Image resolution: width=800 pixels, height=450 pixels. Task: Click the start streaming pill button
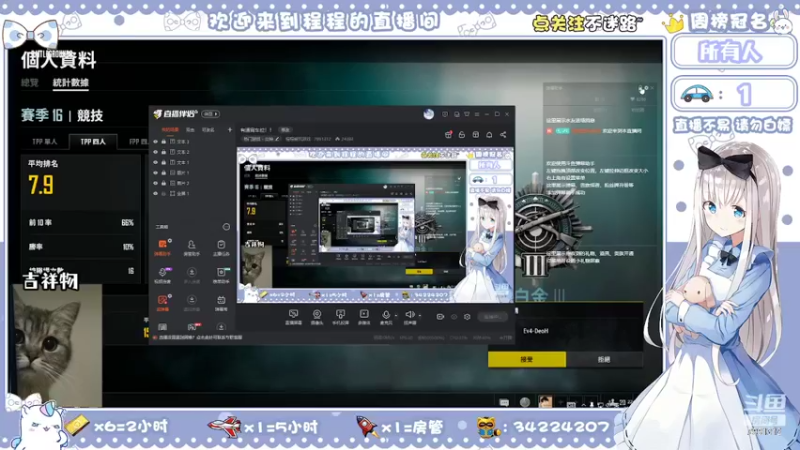coord(492,317)
